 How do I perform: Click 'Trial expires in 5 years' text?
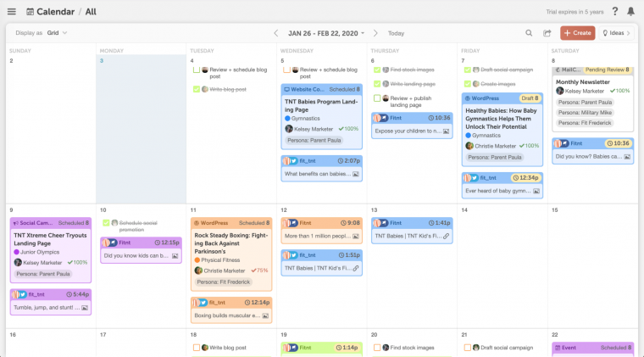coord(575,12)
